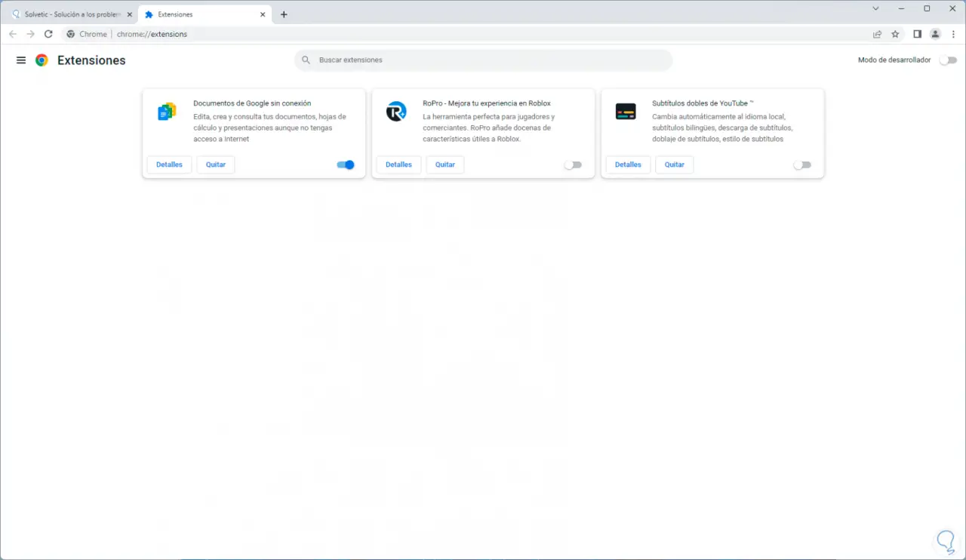Focus the Buscar extensiones search field
Screen dimensions: 966x560
(x=483, y=60)
